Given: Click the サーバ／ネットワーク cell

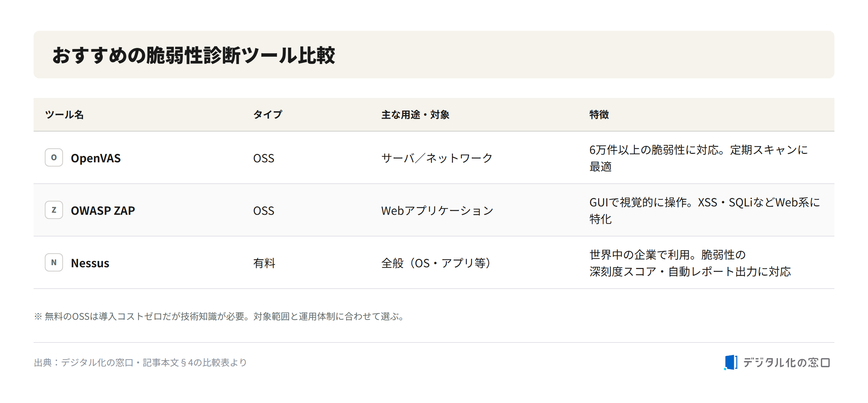Looking at the screenshot, I should click(x=437, y=158).
